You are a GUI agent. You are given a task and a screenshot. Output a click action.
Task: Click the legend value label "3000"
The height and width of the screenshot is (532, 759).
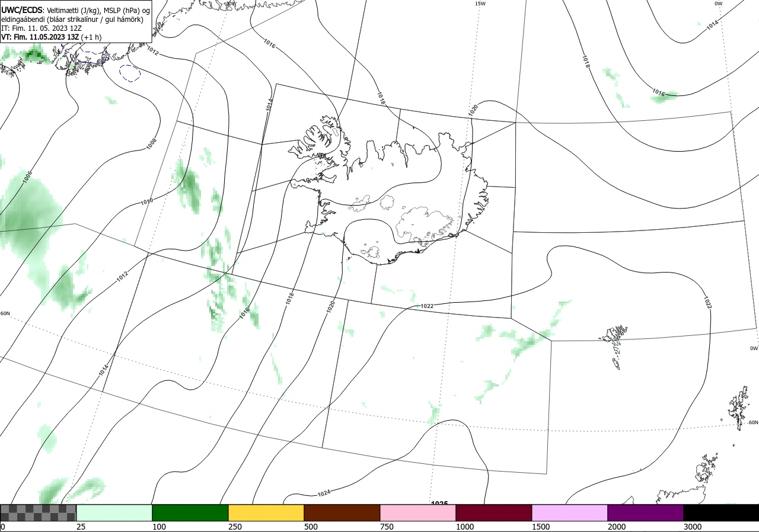coord(693,527)
